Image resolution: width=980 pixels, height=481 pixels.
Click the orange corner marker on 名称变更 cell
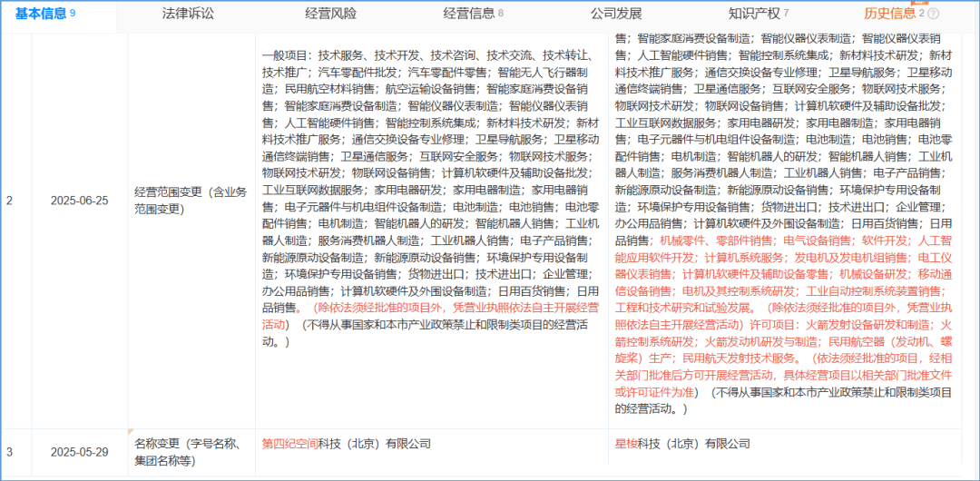click(x=131, y=431)
